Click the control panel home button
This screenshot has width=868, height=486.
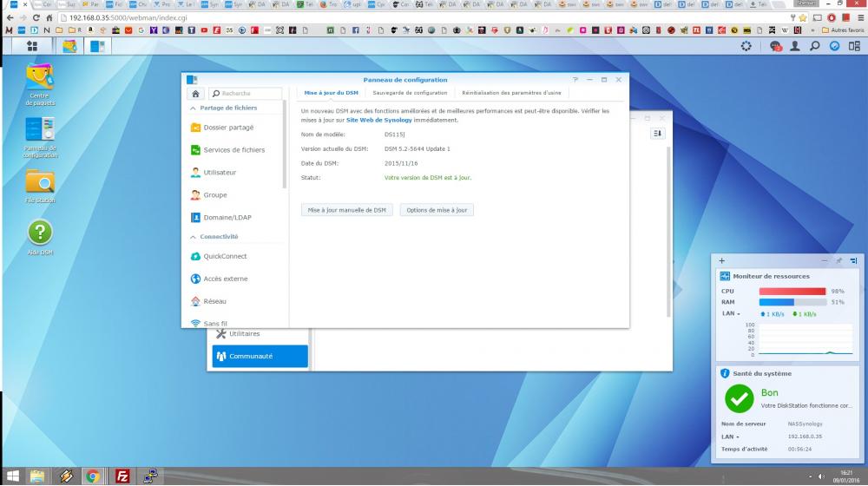(195, 93)
